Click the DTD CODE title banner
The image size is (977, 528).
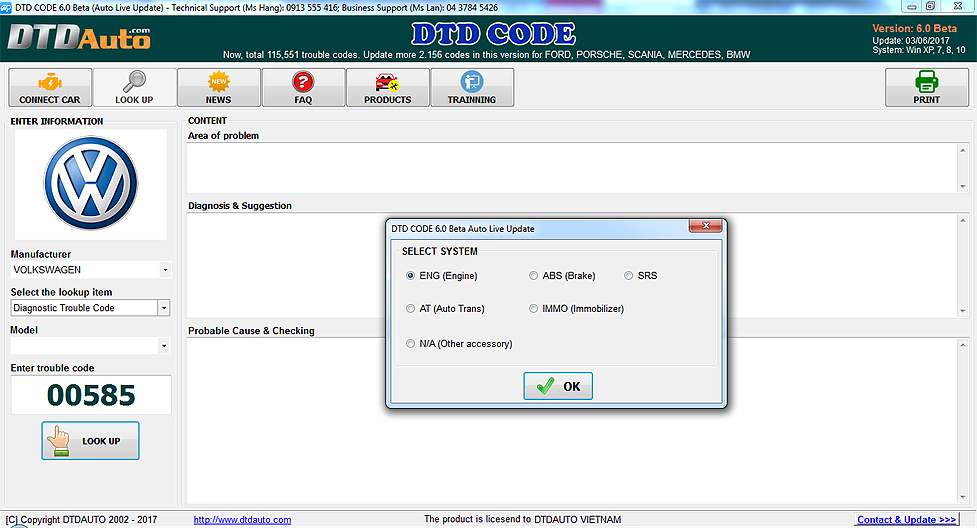tap(493, 34)
